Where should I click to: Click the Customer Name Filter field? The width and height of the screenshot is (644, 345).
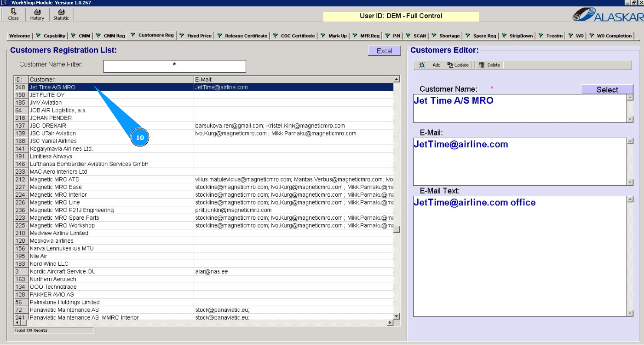click(x=174, y=66)
